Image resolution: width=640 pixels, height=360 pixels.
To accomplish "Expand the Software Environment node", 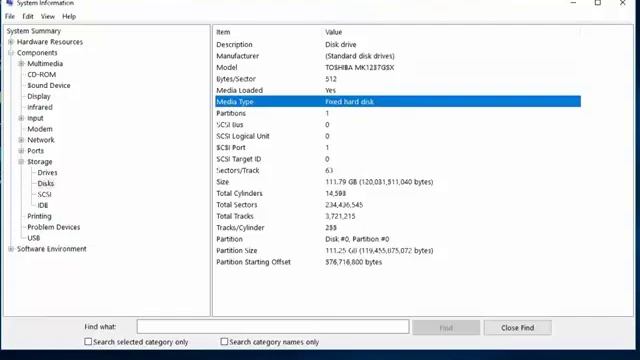I will pos(11,249).
